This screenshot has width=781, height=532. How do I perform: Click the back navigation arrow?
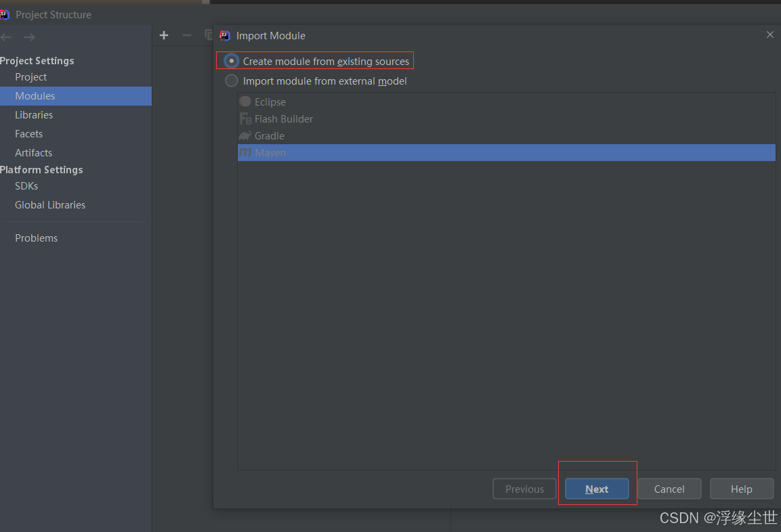(x=7, y=37)
